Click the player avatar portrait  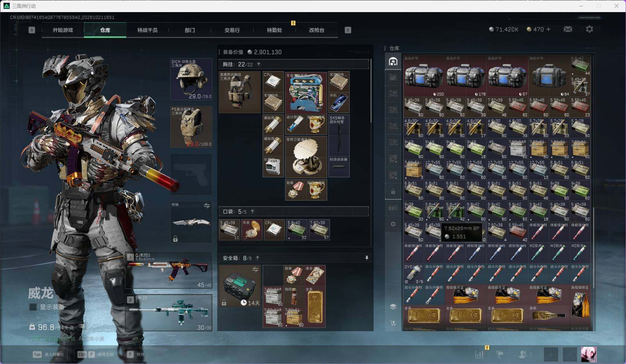[588, 354]
